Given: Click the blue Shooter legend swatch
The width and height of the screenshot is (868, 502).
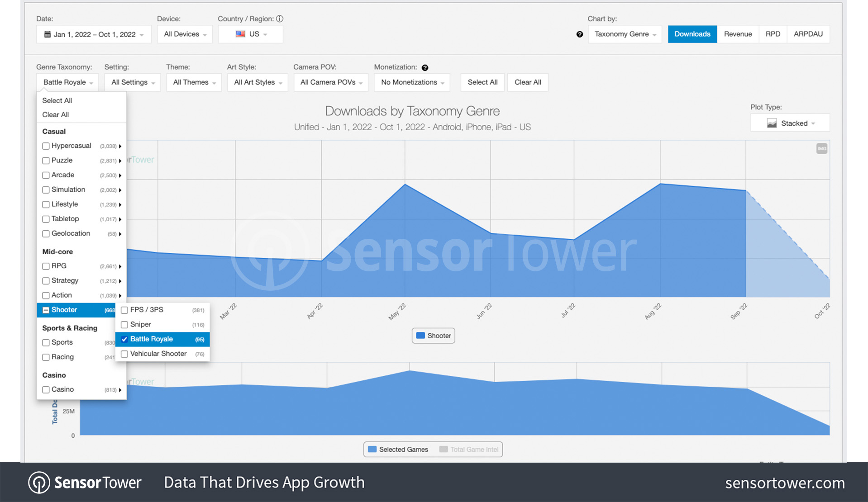Looking at the screenshot, I should [420, 336].
